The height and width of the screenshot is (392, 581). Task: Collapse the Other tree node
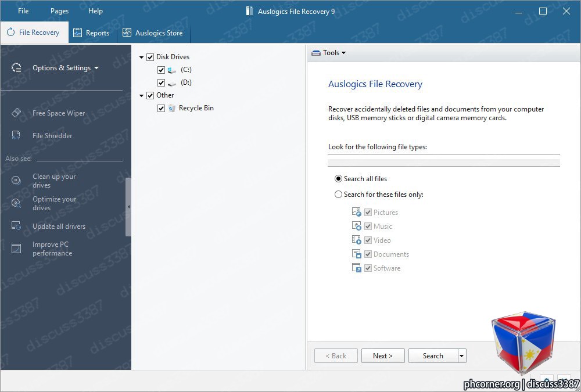(x=141, y=96)
